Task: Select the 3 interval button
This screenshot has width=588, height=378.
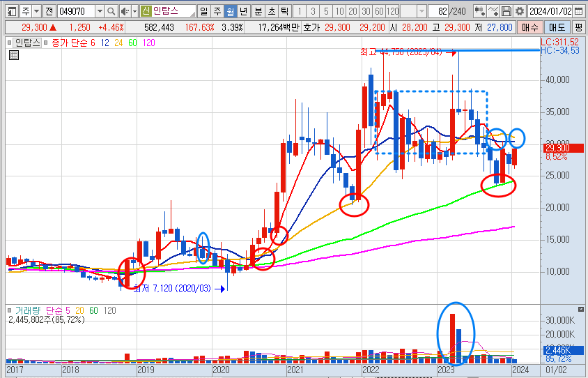Action: (x=313, y=11)
